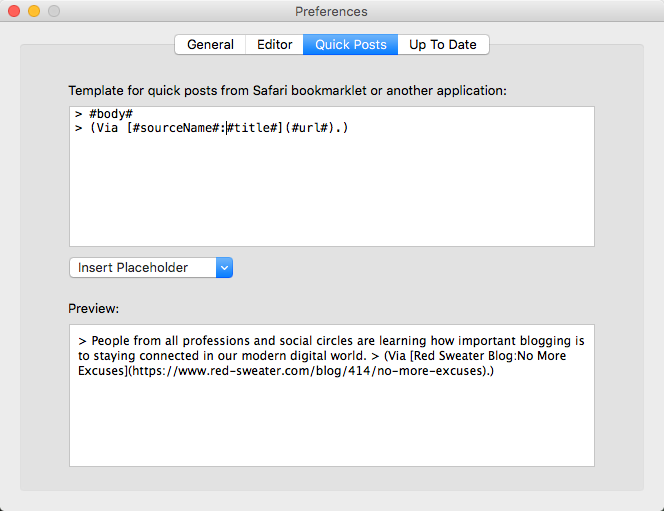
Task: Close the Preferences window
Action: pyautogui.click(x=14, y=12)
